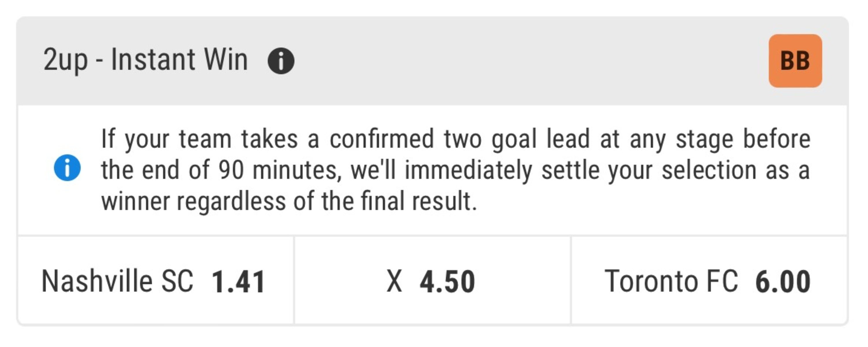
Task: Click the "Nashville SC" team name
Action: (x=117, y=281)
